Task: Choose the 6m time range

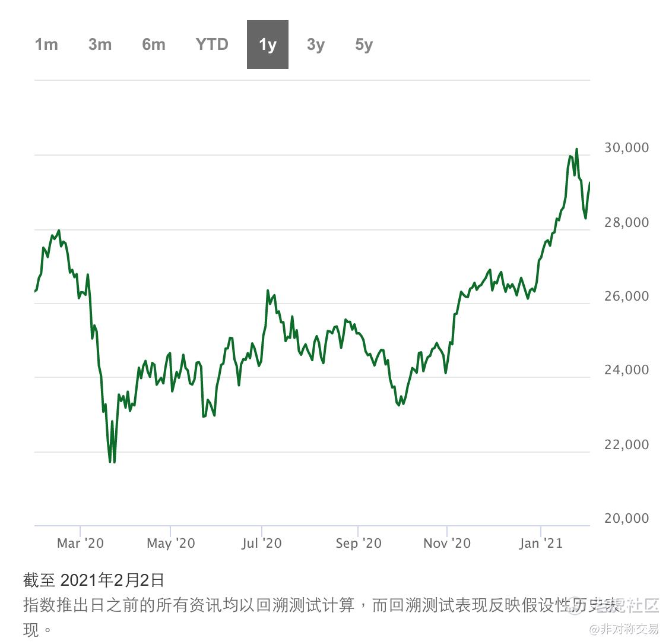Action: 154,45
